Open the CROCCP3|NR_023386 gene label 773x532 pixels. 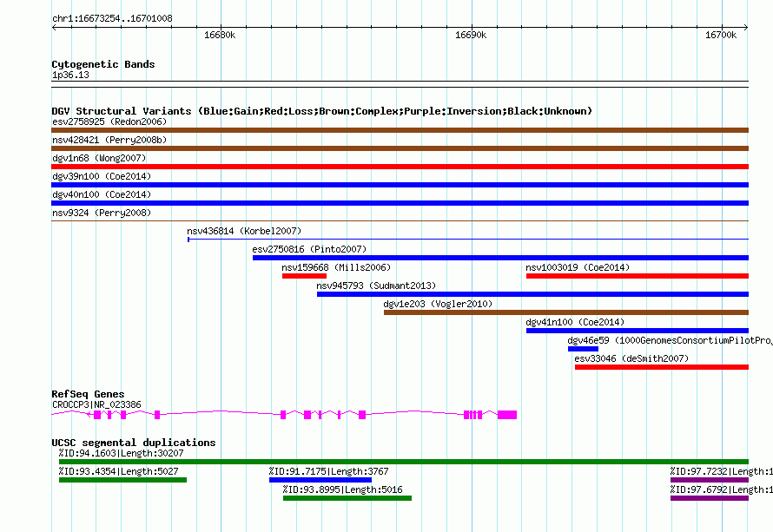pos(96,404)
